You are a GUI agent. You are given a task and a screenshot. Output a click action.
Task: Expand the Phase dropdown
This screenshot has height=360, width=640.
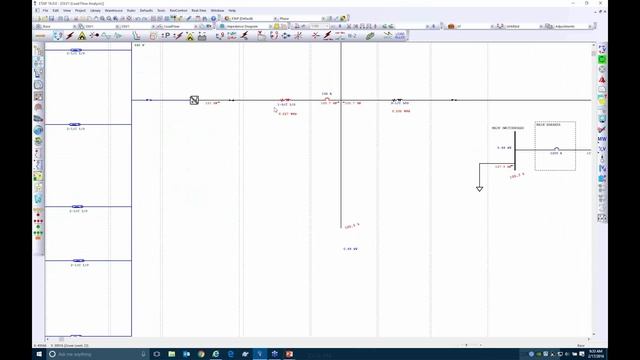[x=323, y=19]
